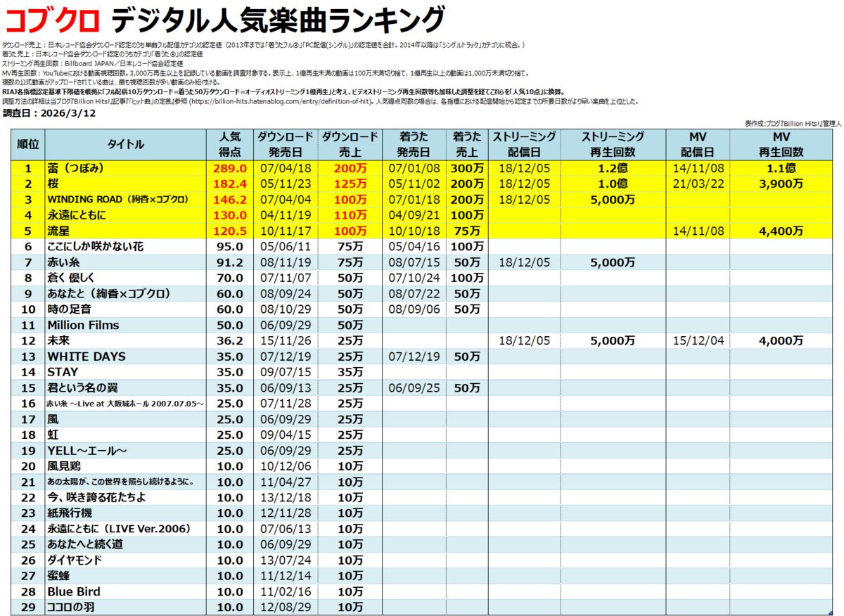The width and height of the screenshot is (844, 616).
Task: Select the Million Films title cell
Action: point(83,325)
